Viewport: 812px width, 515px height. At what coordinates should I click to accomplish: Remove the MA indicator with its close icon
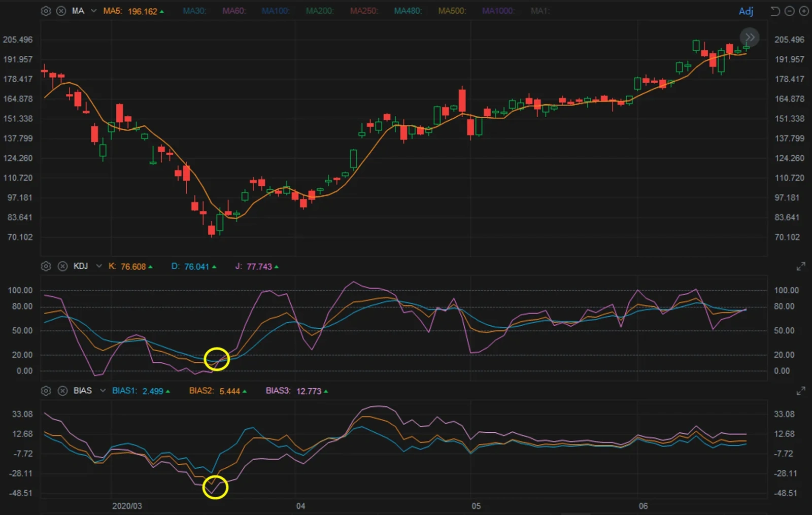pyautogui.click(x=61, y=11)
